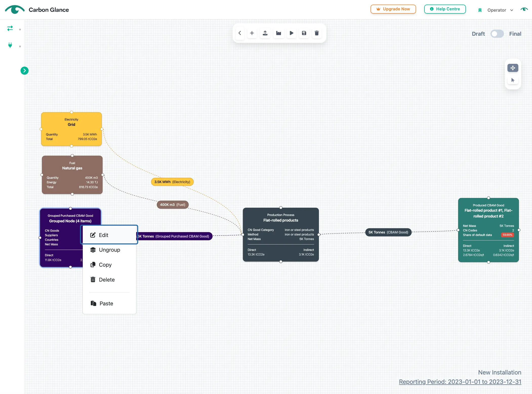Open the swap arrows sidebar icon

10,28
